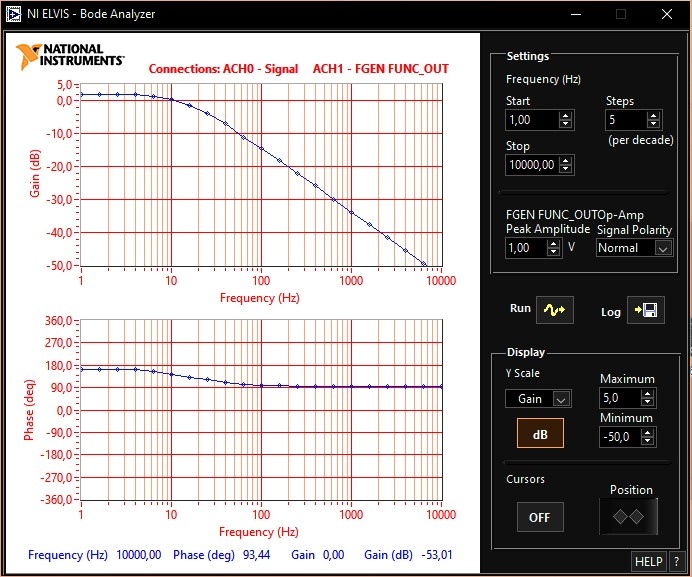Click the National Instruments logo
The image size is (692, 577).
click(70, 56)
